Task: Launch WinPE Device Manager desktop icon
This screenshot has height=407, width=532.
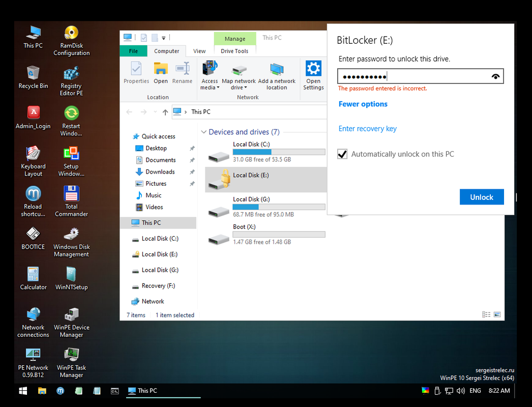Action: [71, 322]
